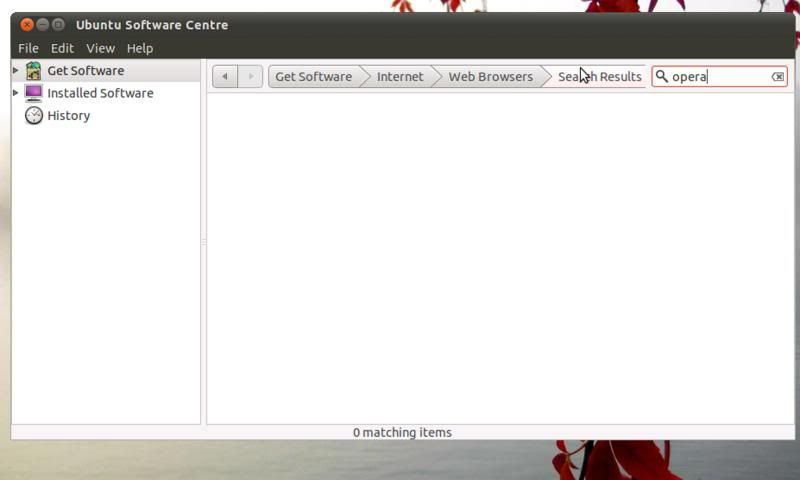Go to the Internet breadcrumb
This screenshot has width=800, height=480.
click(x=400, y=77)
